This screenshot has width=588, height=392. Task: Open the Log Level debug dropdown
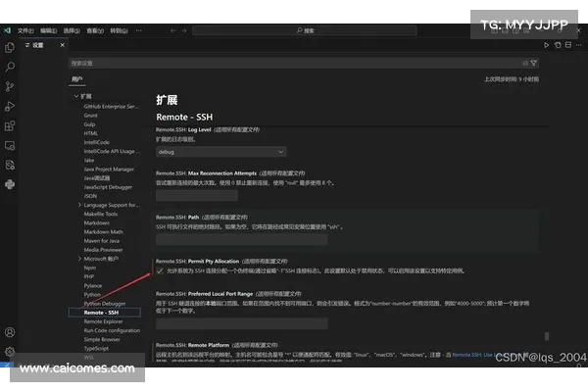[x=220, y=152]
